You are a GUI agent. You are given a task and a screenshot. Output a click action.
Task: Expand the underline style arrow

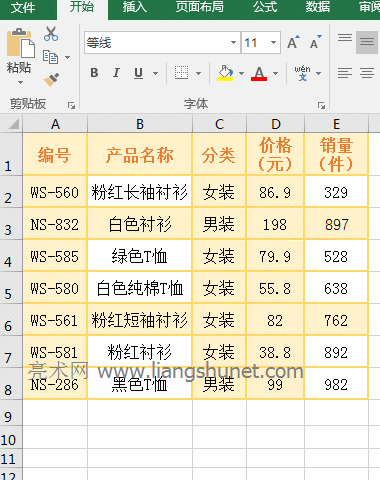[155, 73]
